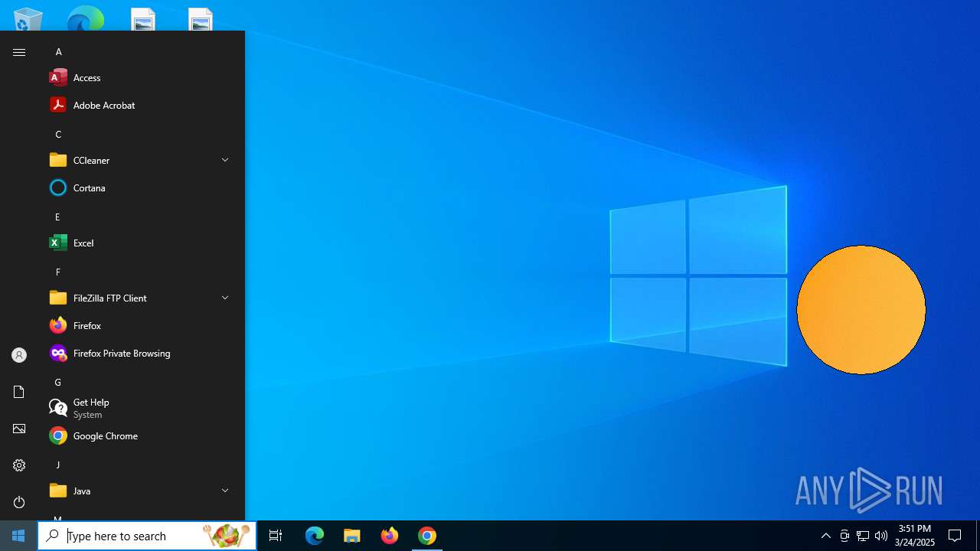This screenshot has height=551, width=980.
Task: Open the user account icon
Action: [19, 355]
